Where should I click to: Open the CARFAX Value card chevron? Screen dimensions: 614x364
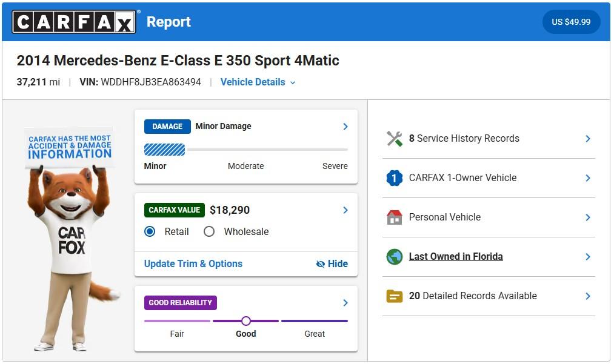coord(345,210)
